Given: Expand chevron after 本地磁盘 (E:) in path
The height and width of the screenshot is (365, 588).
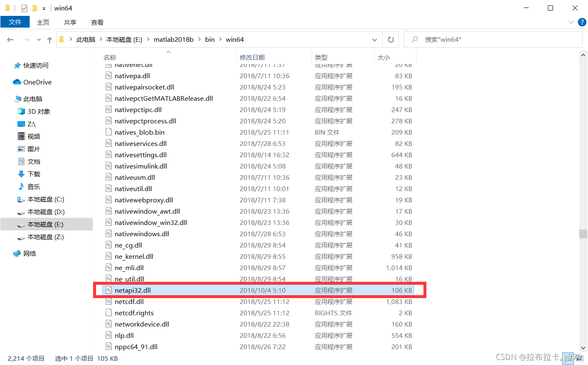Looking at the screenshot, I should tap(148, 39).
